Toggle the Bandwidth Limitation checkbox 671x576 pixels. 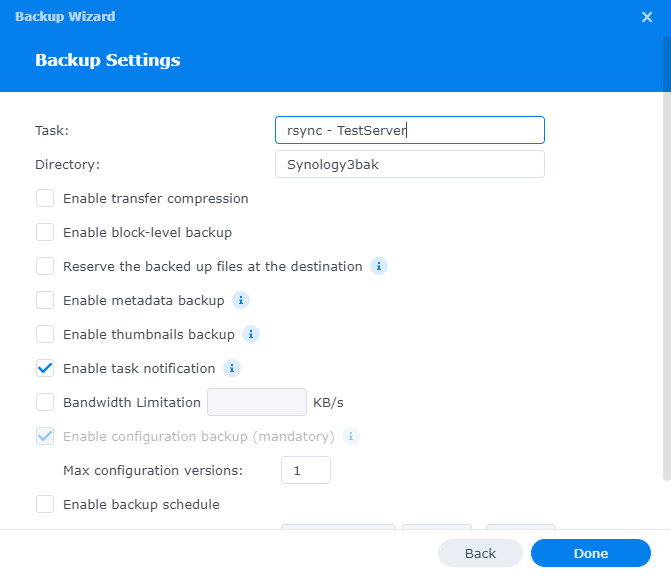(45, 402)
